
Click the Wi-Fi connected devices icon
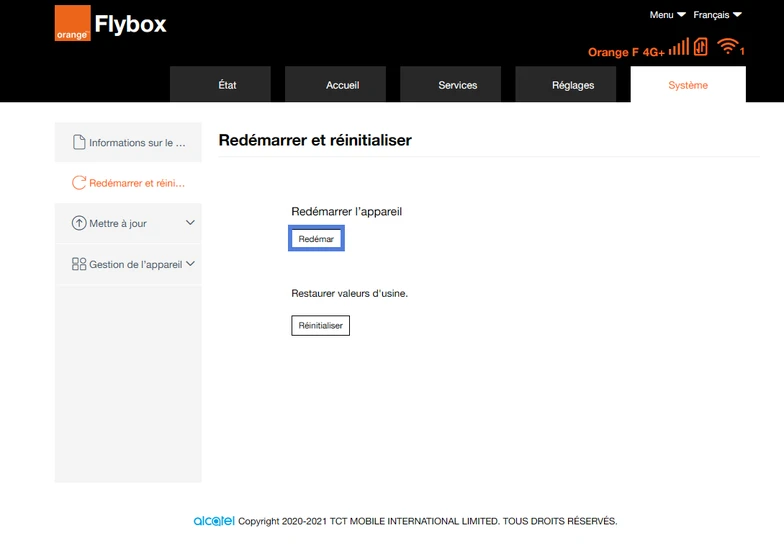(731, 46)
